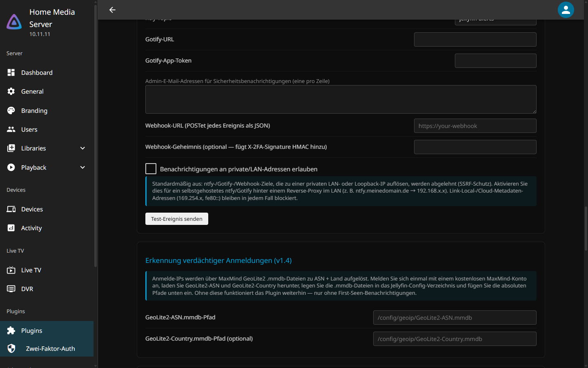The image size is (588, 368).
Task: Click the Activity chart icon
Action: point(11,228)
